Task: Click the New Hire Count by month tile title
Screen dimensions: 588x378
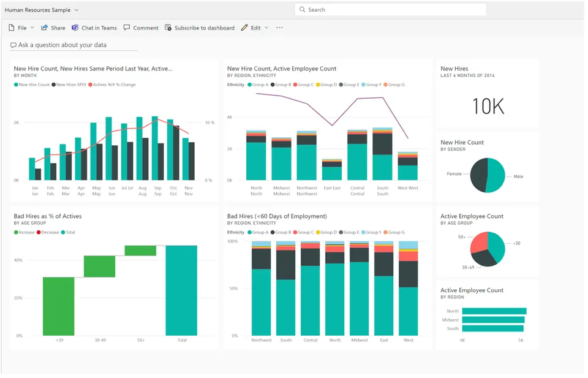Action: tap(93, 69)
